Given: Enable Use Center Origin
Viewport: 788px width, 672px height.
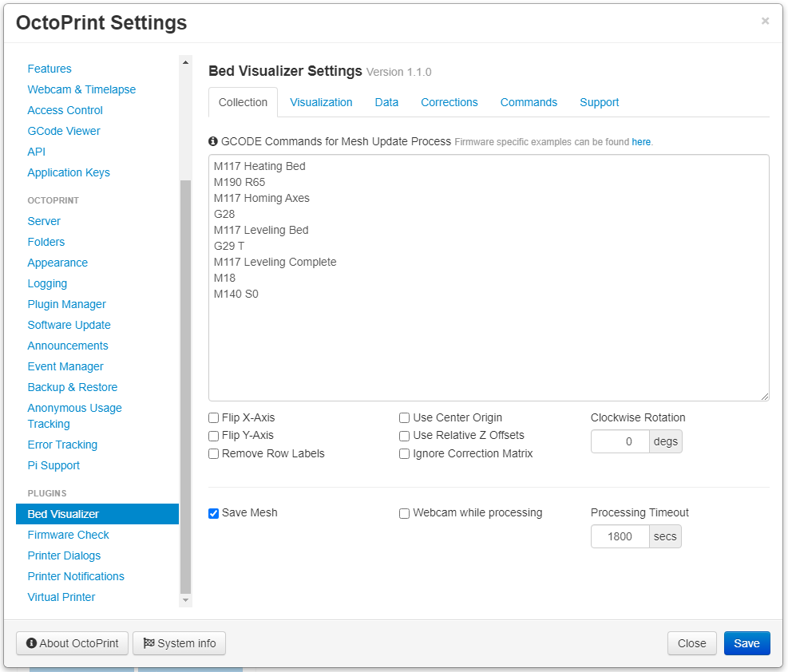Looking at the screenshot, I should tap(404, 418).
